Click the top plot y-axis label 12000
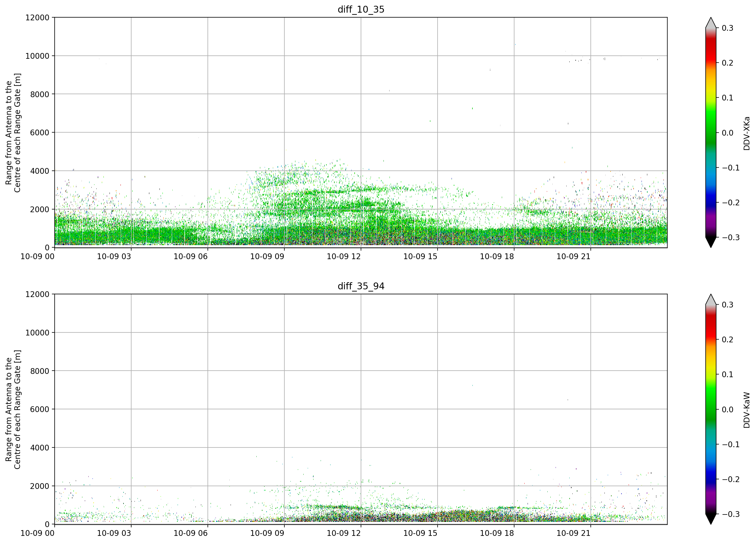This screenshot has height=543, width=756. pos(37,18)
